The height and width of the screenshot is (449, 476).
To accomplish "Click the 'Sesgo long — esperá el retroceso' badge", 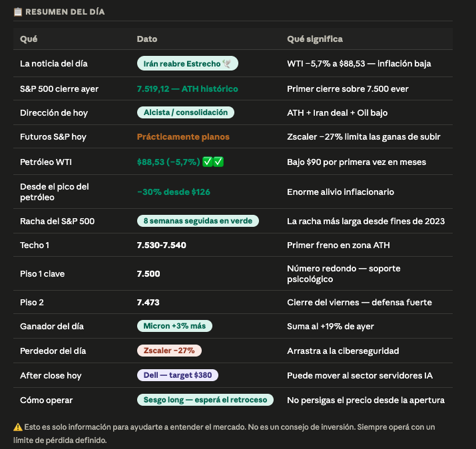I will pyautogui.click(x=205, y=400).
